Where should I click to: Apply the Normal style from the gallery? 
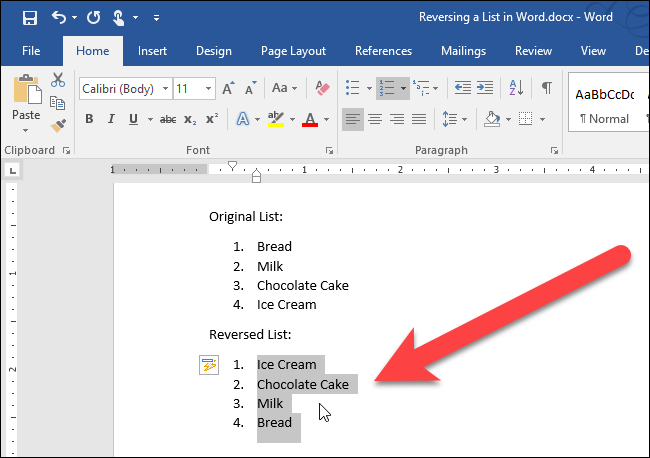(x=604, y=106)
